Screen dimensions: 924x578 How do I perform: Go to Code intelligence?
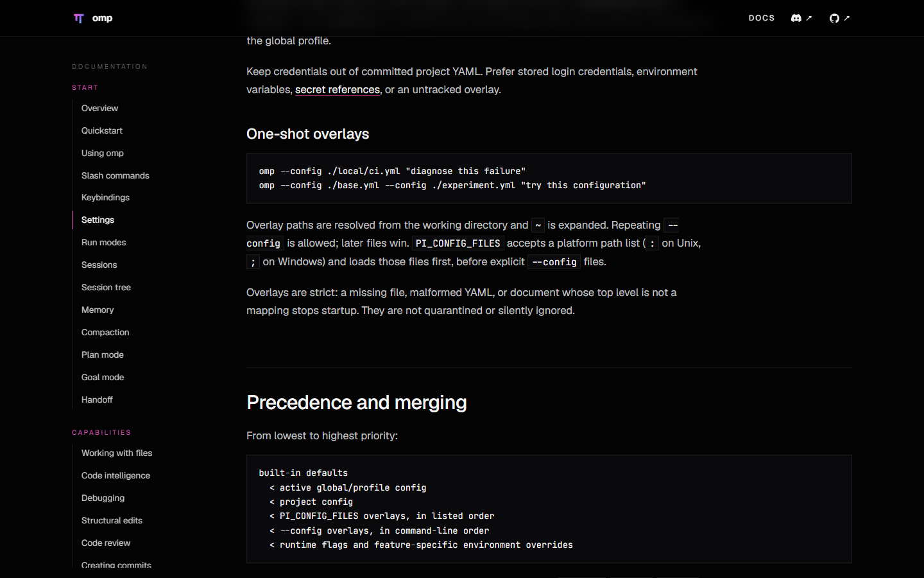tap(116, 475)
